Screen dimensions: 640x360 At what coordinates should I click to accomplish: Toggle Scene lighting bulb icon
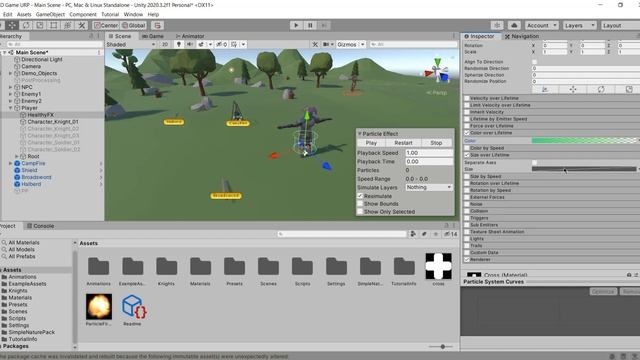(178, 44)
